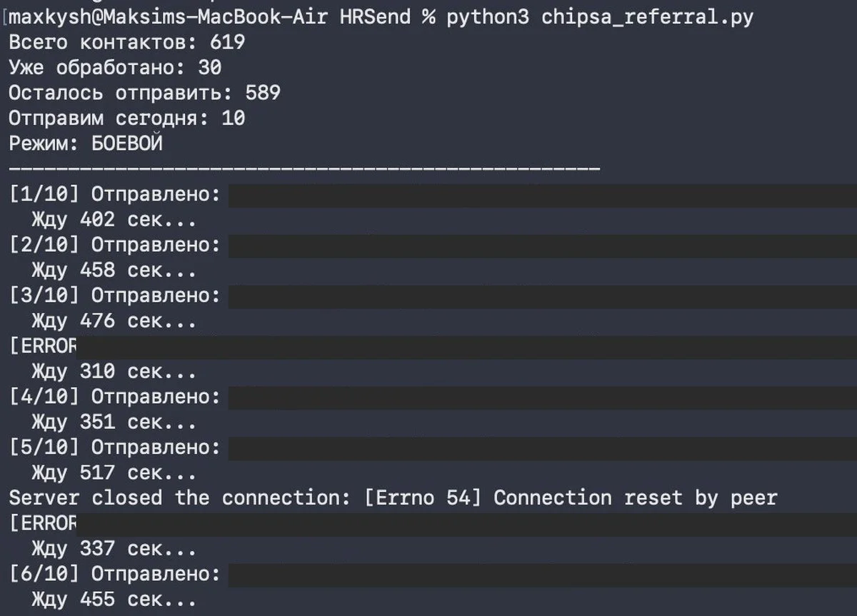Click the "Жду 402 сек..." wait line
Screen dimensions: 857x616
coord(114,220)
